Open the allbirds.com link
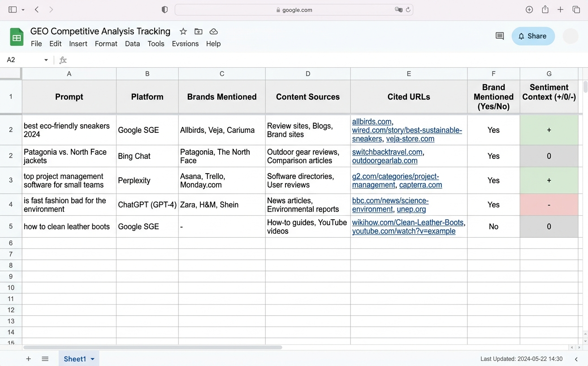Screen dimensions: 588x366 click(372, 122)
